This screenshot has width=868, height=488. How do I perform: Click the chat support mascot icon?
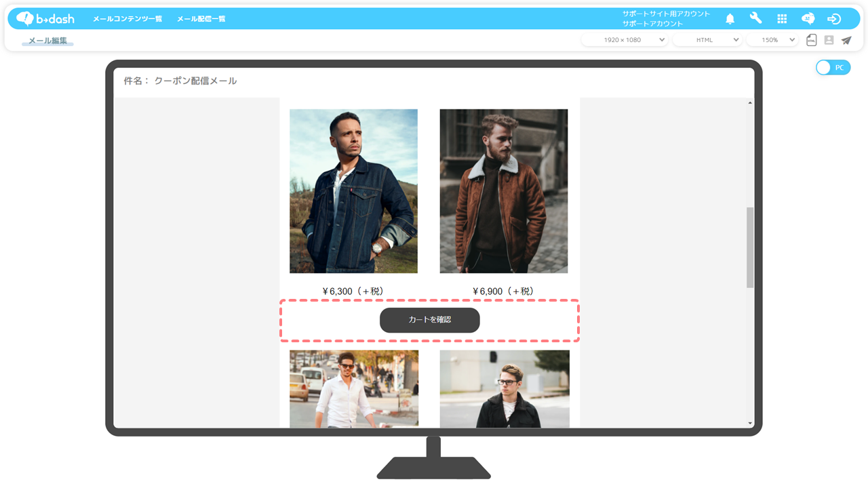[808, 19]
